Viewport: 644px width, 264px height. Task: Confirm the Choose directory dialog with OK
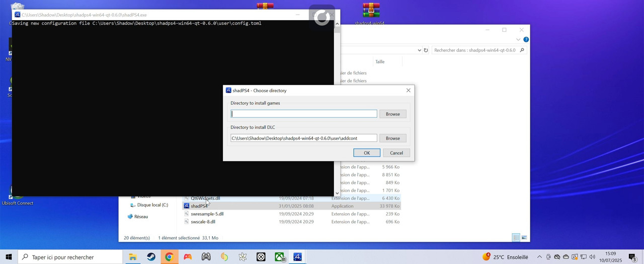pyautogui.click(x=367, y=153)
